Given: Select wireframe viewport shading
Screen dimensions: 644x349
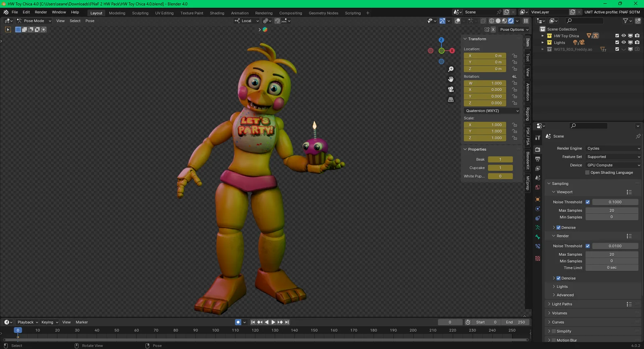Looking at the screenshot, I should coord(491,21).
